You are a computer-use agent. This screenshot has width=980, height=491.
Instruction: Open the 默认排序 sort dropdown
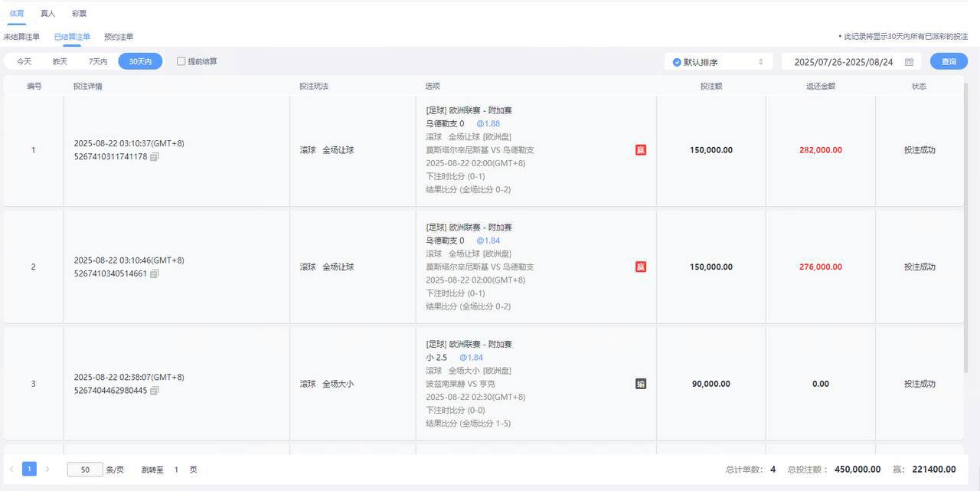tap(718, 62)
